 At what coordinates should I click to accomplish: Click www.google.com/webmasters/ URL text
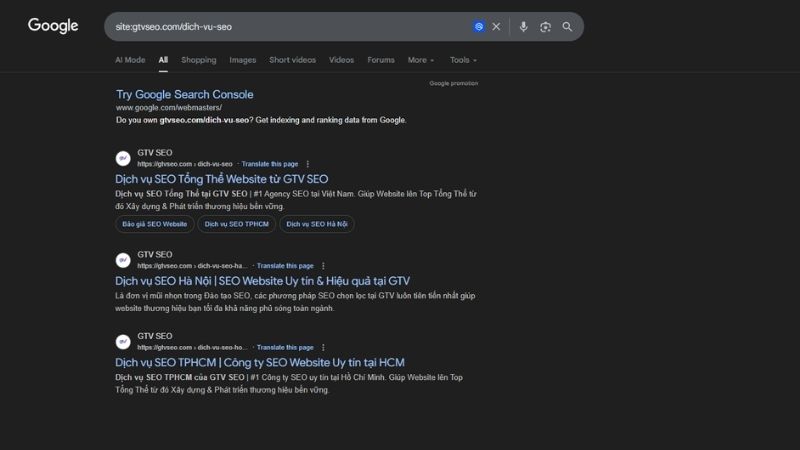coord(168,108)
